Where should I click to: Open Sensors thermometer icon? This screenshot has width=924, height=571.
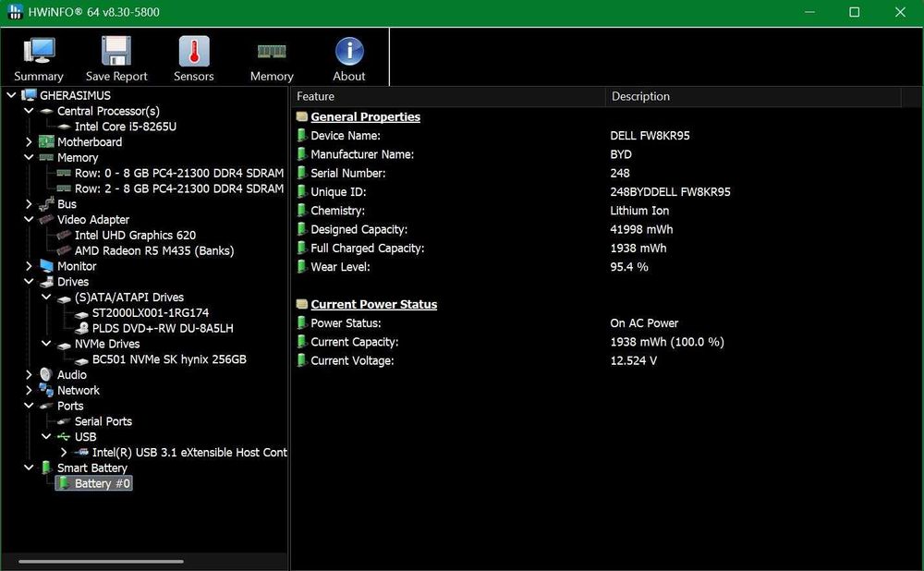(194, 51)
